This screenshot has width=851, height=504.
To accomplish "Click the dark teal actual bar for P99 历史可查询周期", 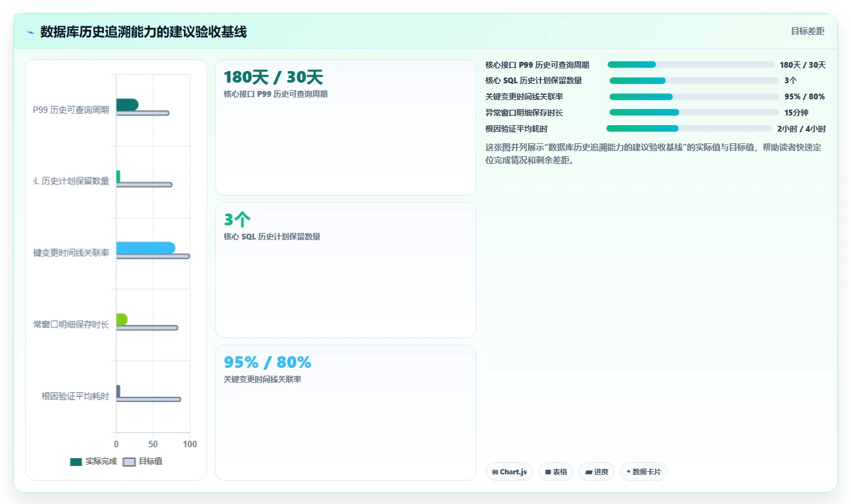I will pos(127,105).
